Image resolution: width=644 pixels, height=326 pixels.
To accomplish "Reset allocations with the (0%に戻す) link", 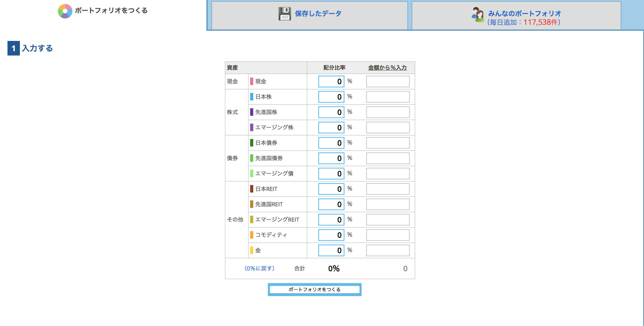I will tap(259, 268).
